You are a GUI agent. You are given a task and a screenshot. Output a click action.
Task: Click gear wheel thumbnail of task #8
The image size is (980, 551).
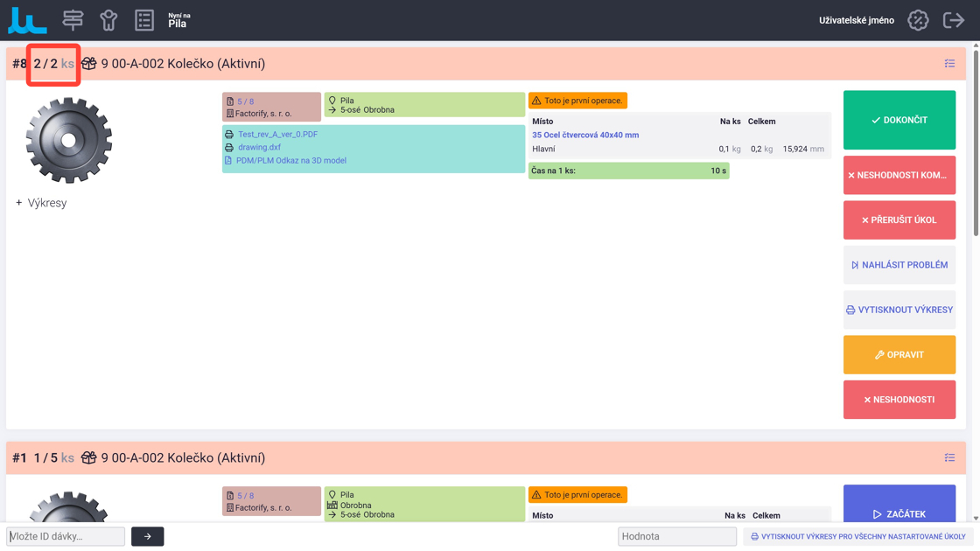pos(69,141)
